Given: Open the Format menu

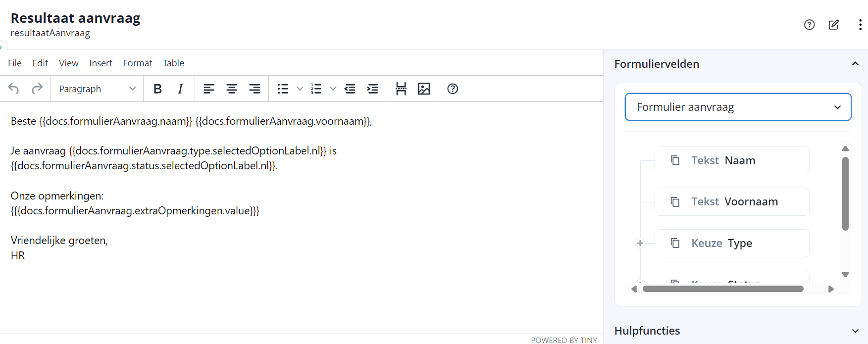Looking at the screenshot, I should click(x=138, y=63).
